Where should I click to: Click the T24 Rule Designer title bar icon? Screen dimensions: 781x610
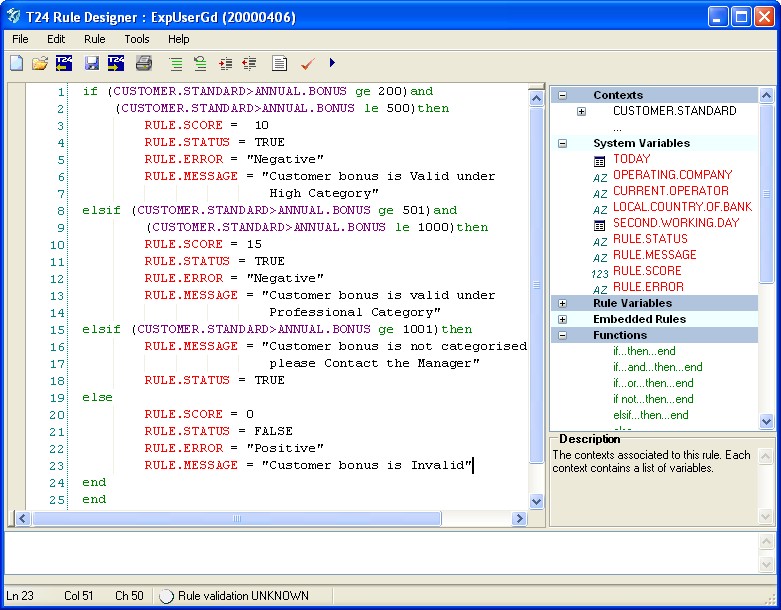(13, 16)
